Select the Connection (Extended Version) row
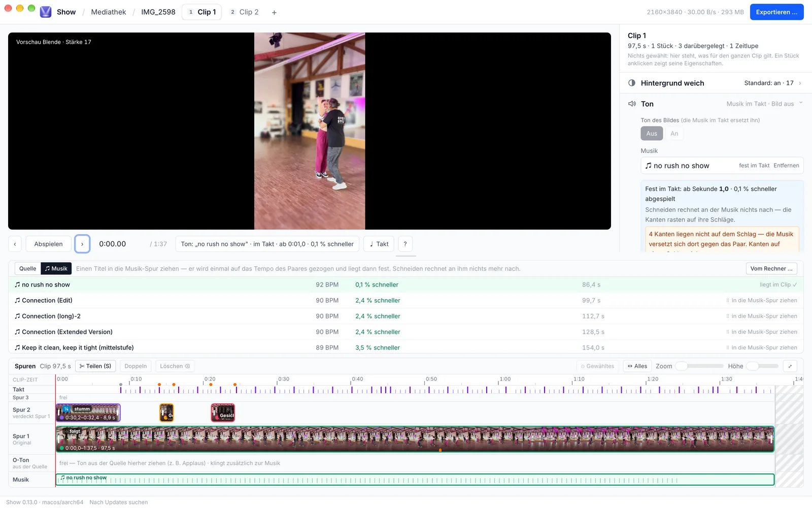The width and height of the screenshot is (812, 508). tap(406, 332)
